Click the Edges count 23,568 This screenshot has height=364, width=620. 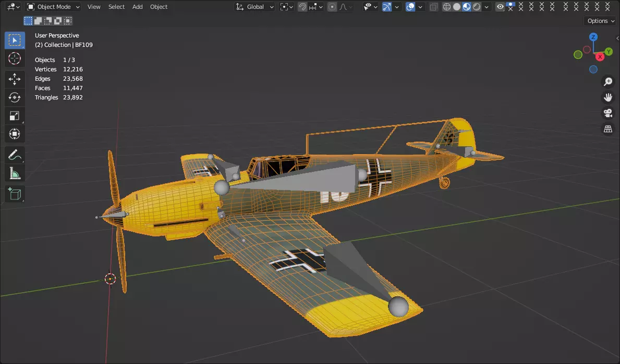[x=73, y=79]
